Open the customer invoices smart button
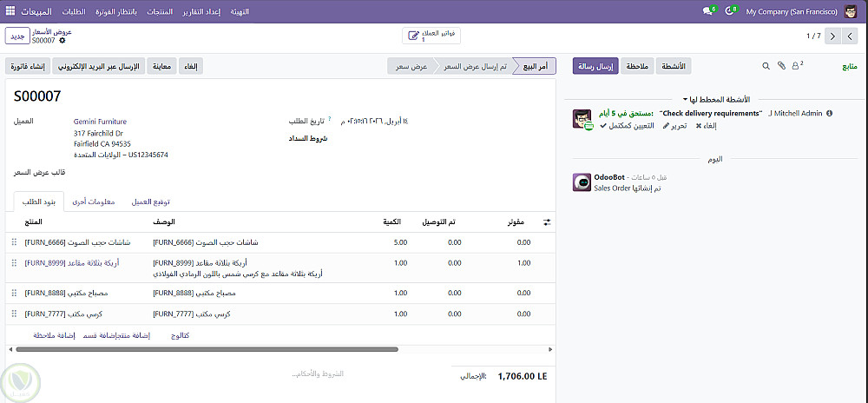Screen dimensions: 868x403 pyautogui.click(x=431, y=36)
